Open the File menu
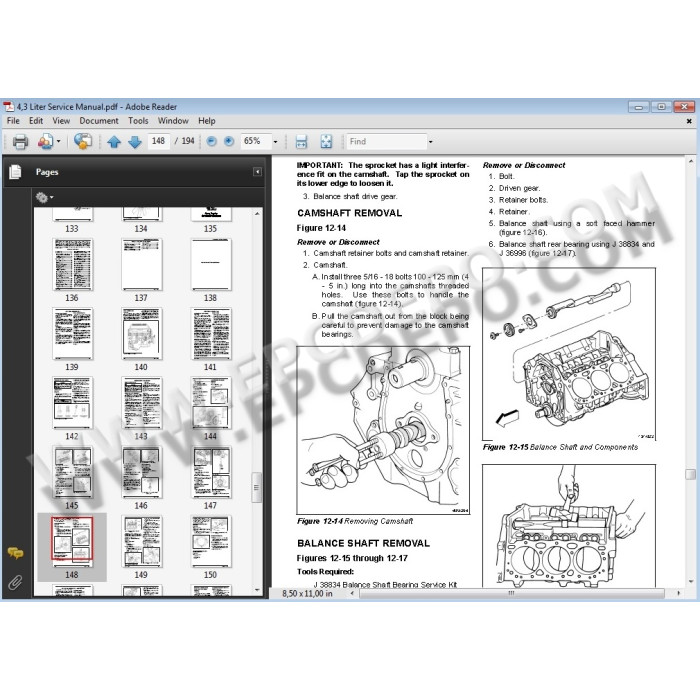 click(13, 121)
